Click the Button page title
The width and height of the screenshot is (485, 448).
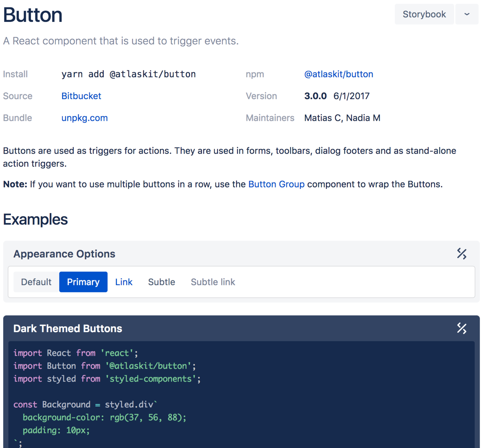point(33,15)
